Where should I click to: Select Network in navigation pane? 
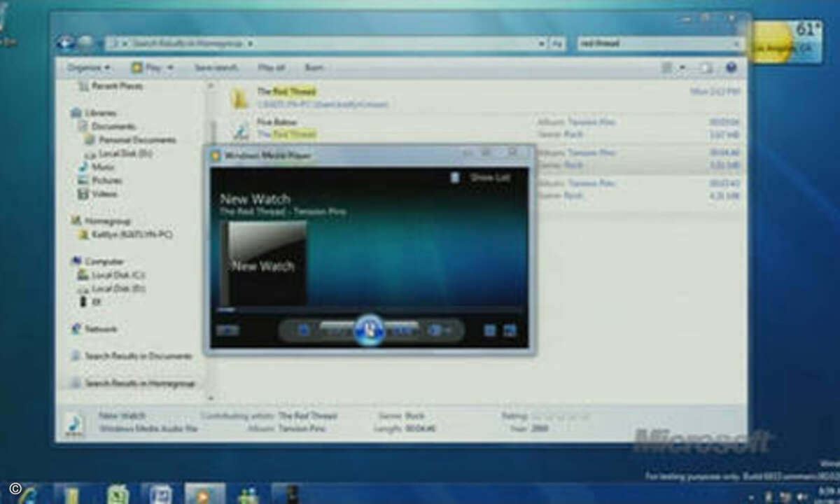click(x=94, y=329)
